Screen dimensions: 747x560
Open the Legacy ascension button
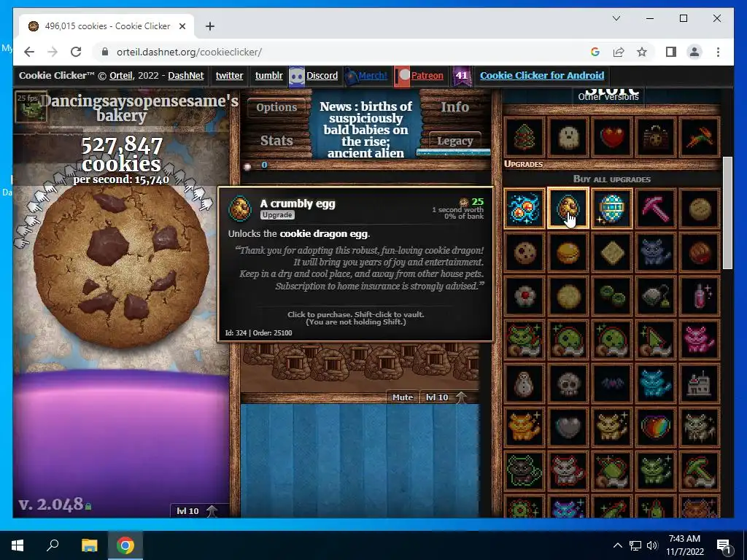454,141
